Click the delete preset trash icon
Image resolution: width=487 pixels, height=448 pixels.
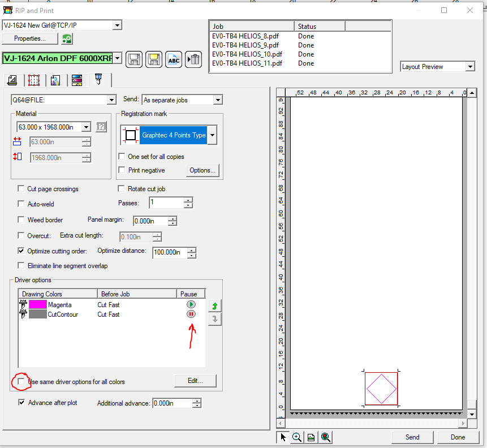[x=193, y=59]
